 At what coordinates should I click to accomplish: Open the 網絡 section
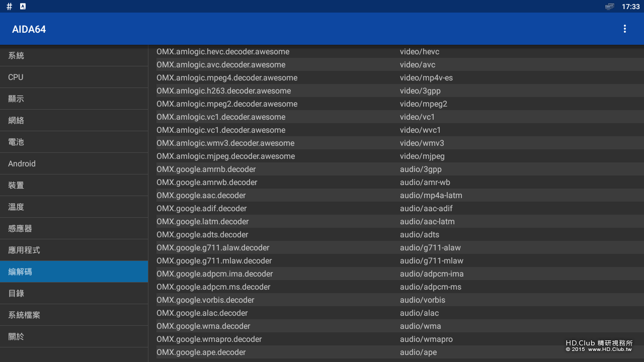pos(74,120)
